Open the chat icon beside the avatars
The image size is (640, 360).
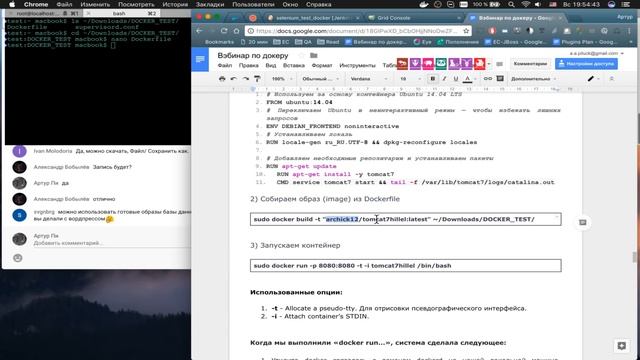point(500,64)
